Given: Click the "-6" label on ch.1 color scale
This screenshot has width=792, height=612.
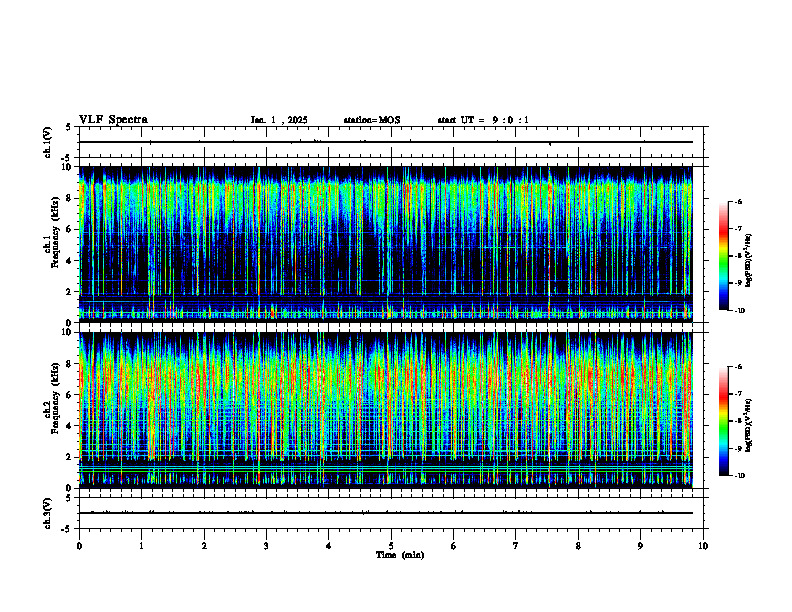Looking at the screenshot, I should [x=738, y=202].
